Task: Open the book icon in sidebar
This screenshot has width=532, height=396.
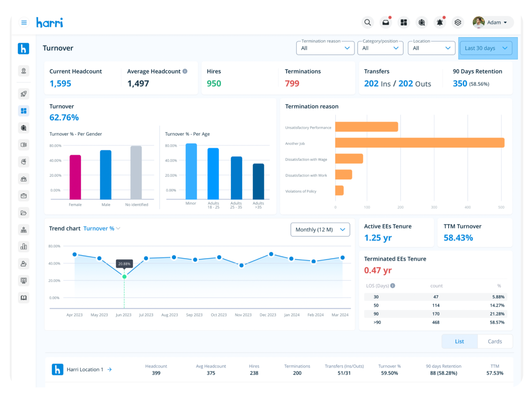Action: coord(24,297)
